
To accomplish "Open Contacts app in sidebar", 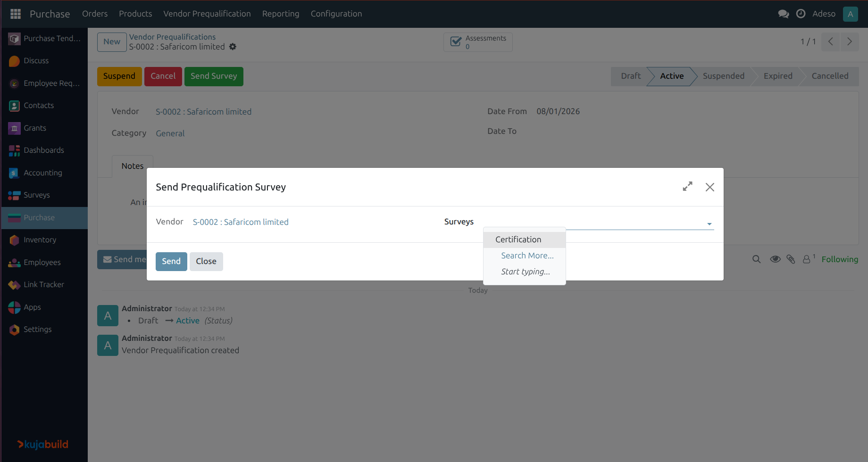I will coord(44,106).
